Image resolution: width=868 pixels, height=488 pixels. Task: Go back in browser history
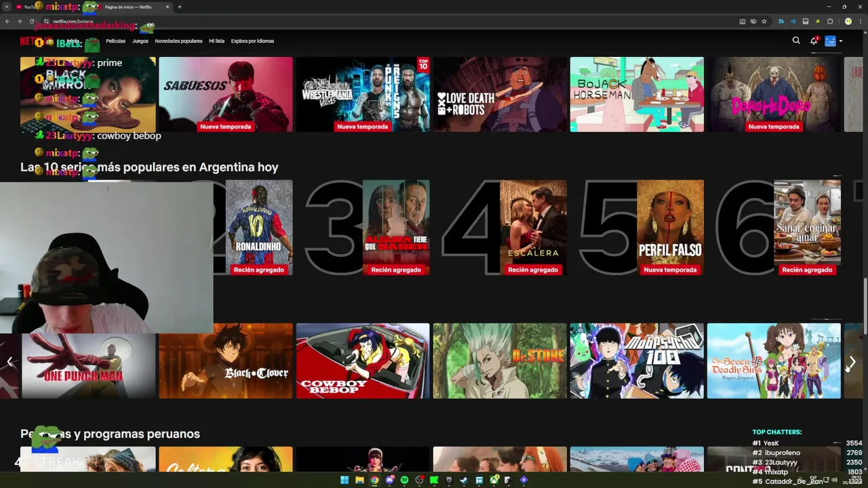7,21
